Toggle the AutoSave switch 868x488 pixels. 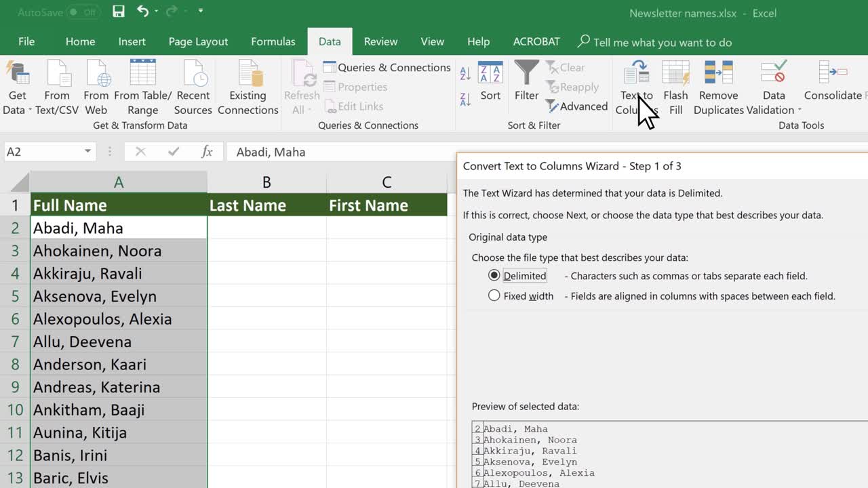point(85,12)
